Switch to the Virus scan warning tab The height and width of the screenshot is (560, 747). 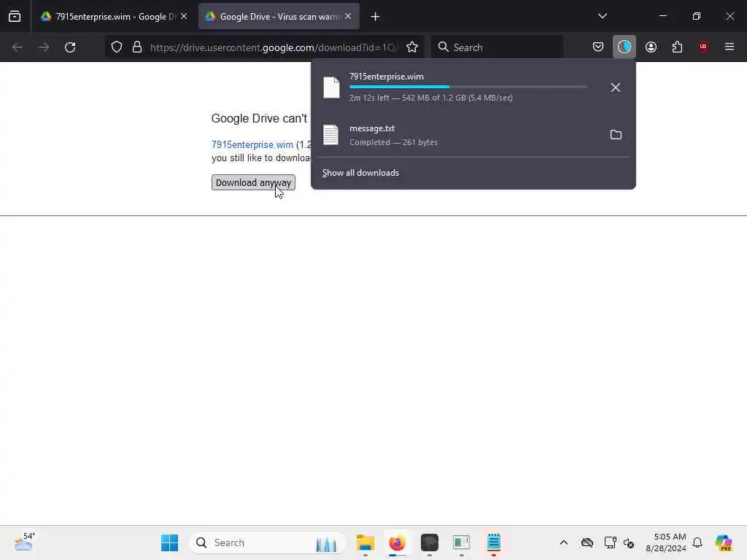coord(279,17)
